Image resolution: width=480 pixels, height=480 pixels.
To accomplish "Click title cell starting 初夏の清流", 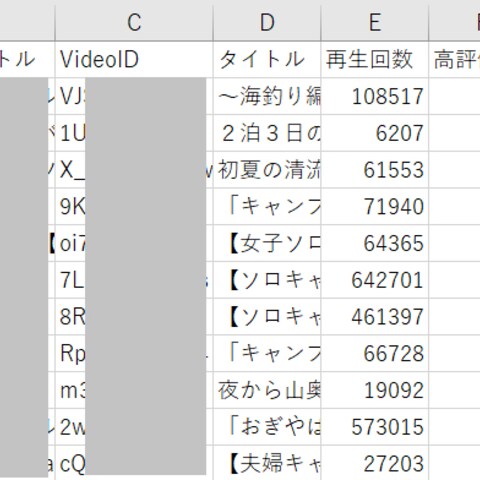I will point(267,170).
